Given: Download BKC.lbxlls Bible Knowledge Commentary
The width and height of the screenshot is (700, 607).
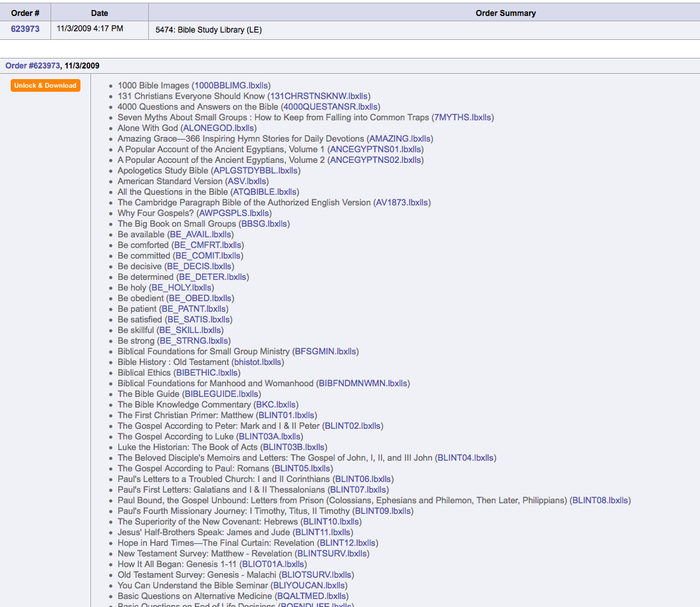Looking at the screenshot, I should tap(276, 405).
